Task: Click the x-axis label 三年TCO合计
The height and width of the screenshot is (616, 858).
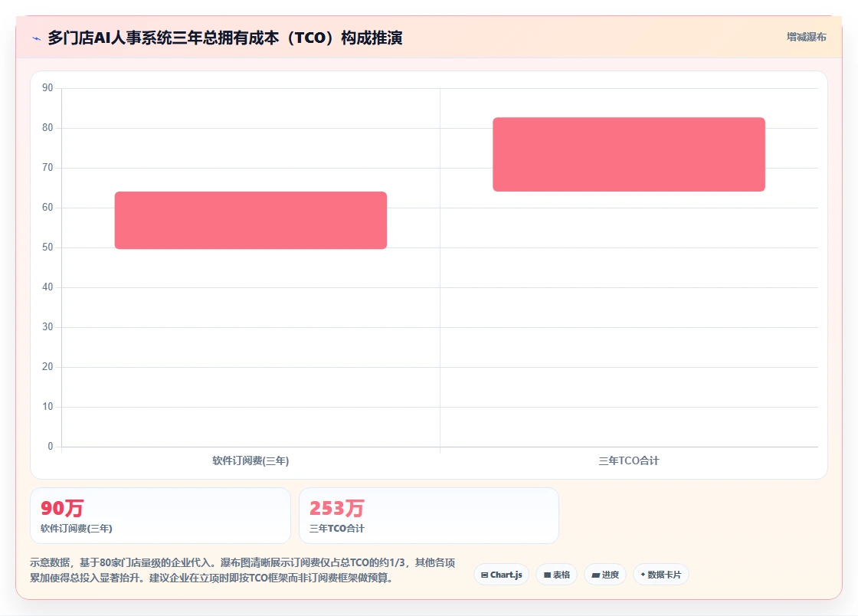Action: (x=629, y=460)
